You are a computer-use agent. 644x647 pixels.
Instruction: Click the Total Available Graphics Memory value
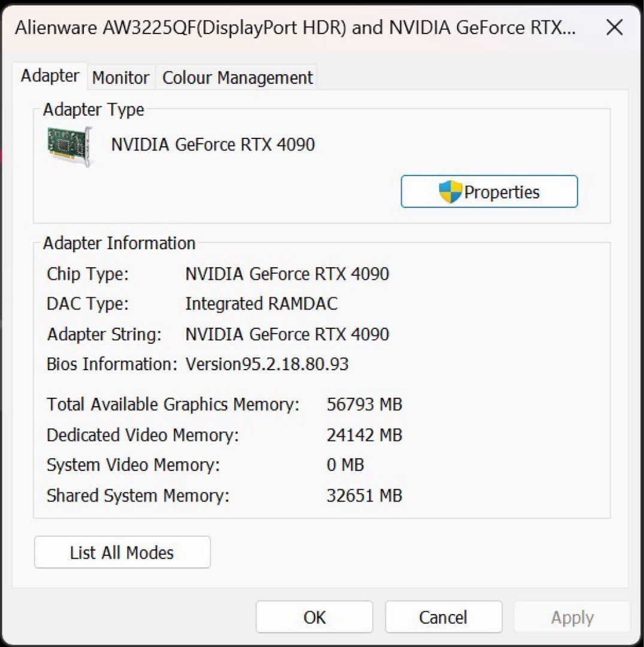(x=364, y=404)
